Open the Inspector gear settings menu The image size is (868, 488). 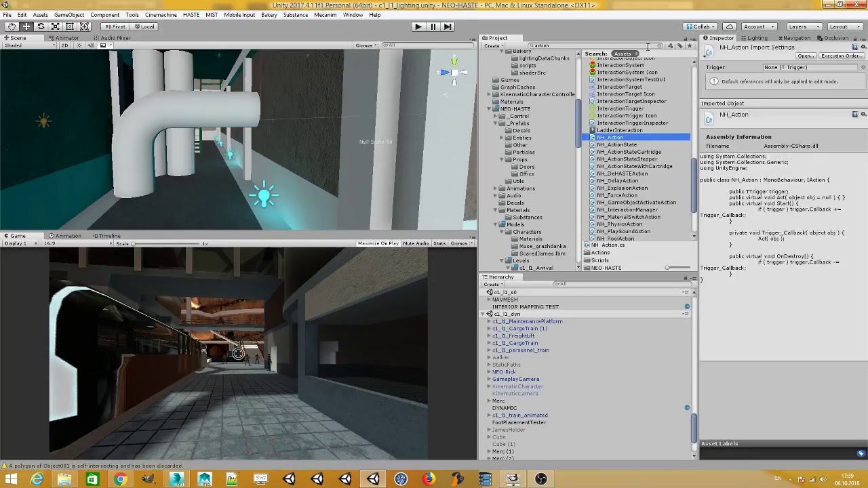pyautogui.click(x=863, y=47)
